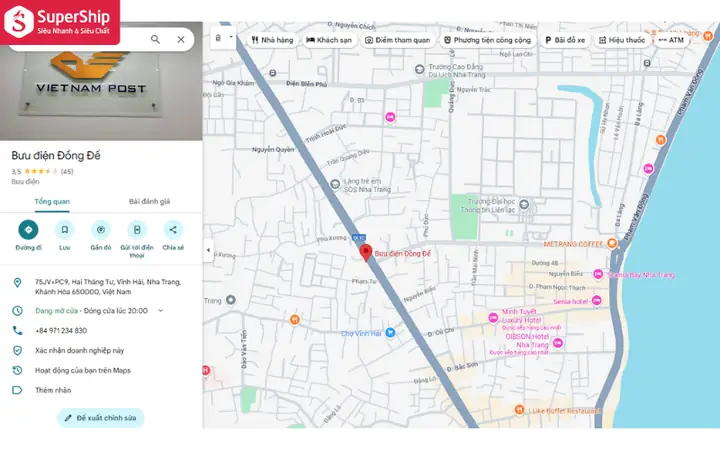The height and width of the screenshot is (450, 720).
Task: Clear search with the X icon
Action: click(x=181, y=39)
